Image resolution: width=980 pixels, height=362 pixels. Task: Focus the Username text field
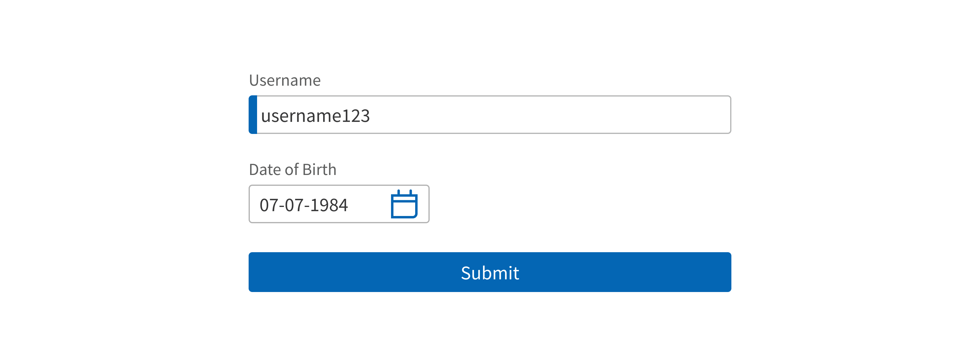tap(490, 114)
